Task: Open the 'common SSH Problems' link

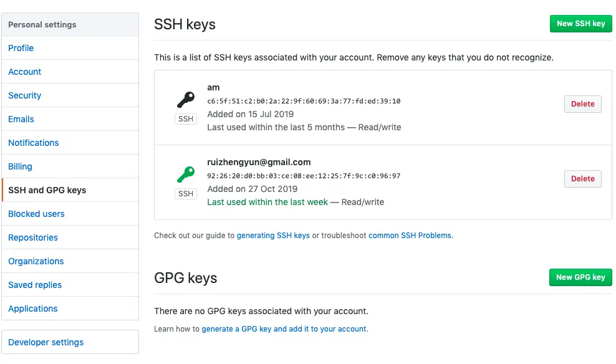Action: tap(410, 236)
